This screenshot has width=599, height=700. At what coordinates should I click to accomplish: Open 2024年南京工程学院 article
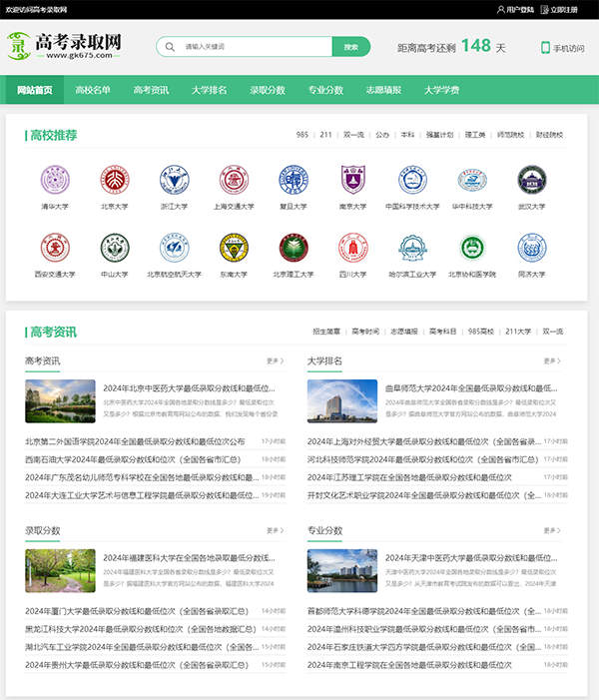(409, 665)
